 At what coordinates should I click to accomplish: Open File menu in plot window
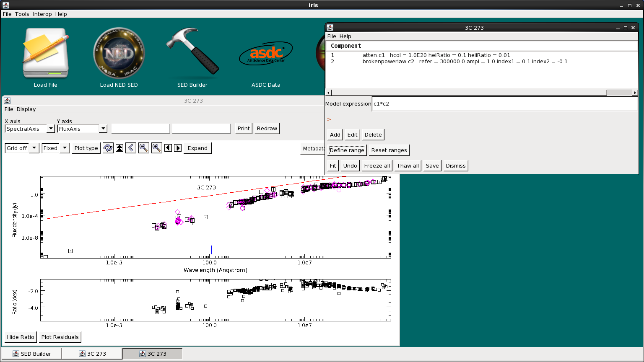pyautogui.click(x=9, y=109)
